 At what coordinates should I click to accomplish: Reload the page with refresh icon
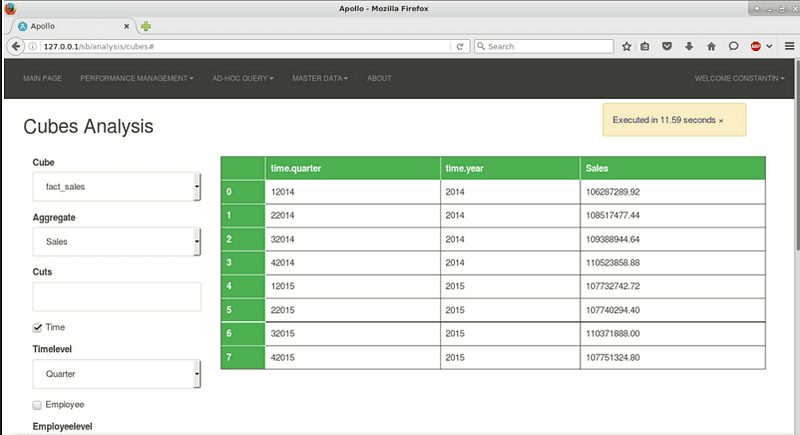[x=460, y=46]
